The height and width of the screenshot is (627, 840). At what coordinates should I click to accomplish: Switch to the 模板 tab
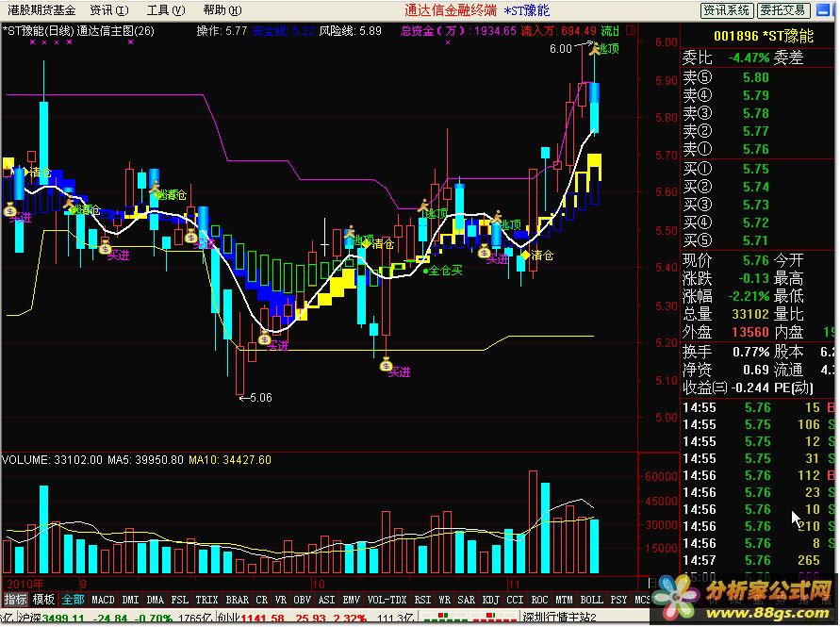pyautogui.click(x=43, y=600)
